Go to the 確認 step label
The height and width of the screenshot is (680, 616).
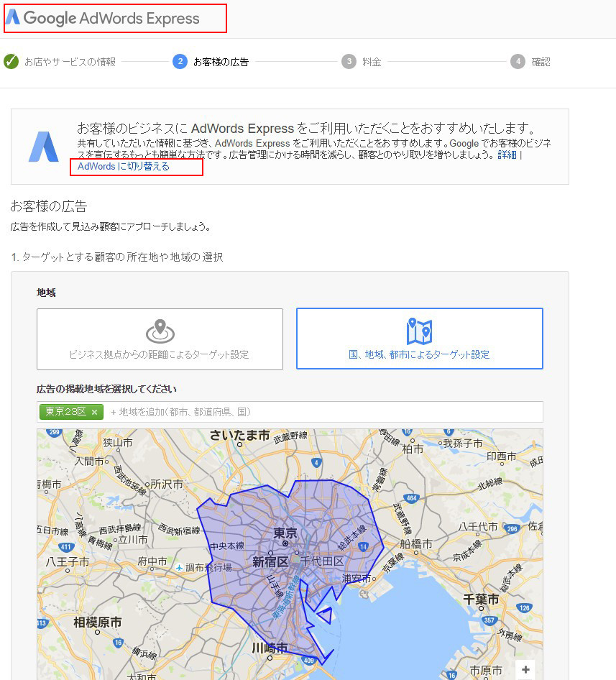[x=541, y=62]
